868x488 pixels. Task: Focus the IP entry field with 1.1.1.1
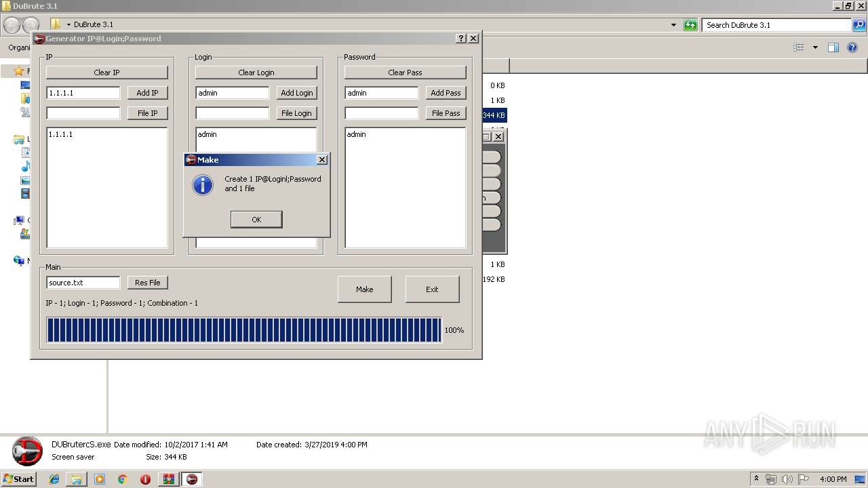point(83,93)
